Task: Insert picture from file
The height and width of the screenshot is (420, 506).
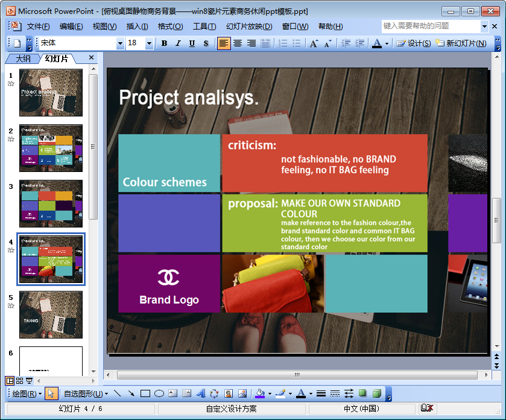Action: point(242,393)
